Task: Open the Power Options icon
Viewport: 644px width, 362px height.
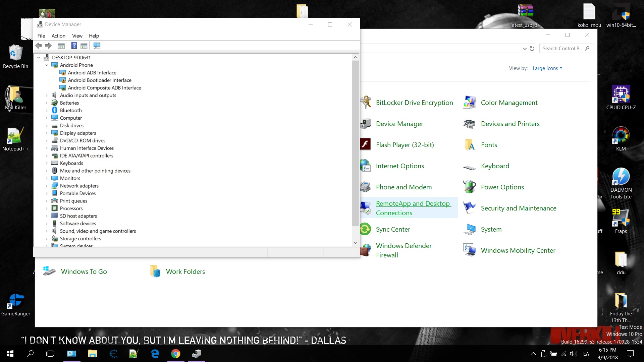Action: [469, 187]
